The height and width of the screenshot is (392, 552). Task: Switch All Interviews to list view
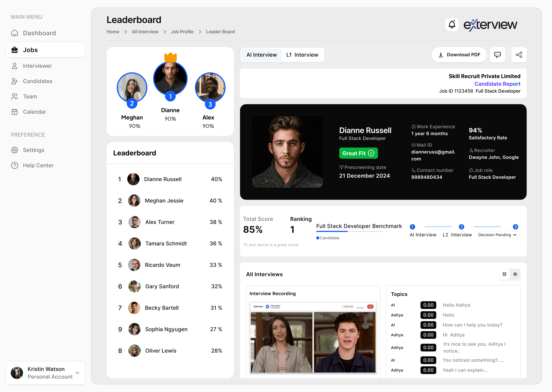point(515,274)
